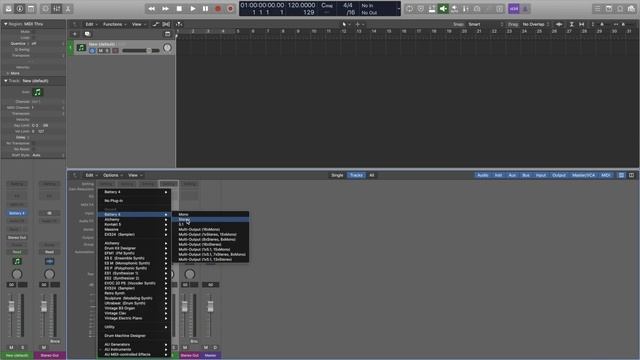
Task: Collapse the Region MIDI Thru disclosure triangle
Action: 5,24
